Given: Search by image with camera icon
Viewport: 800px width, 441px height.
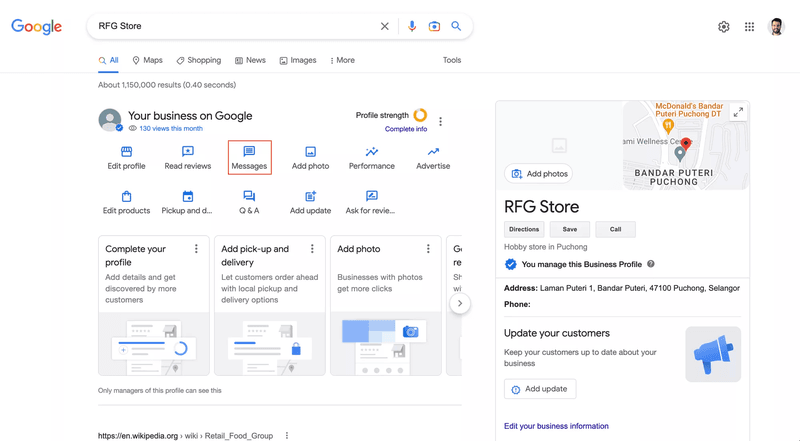Looking at the screenshot, I should click(x=434, y=26).
